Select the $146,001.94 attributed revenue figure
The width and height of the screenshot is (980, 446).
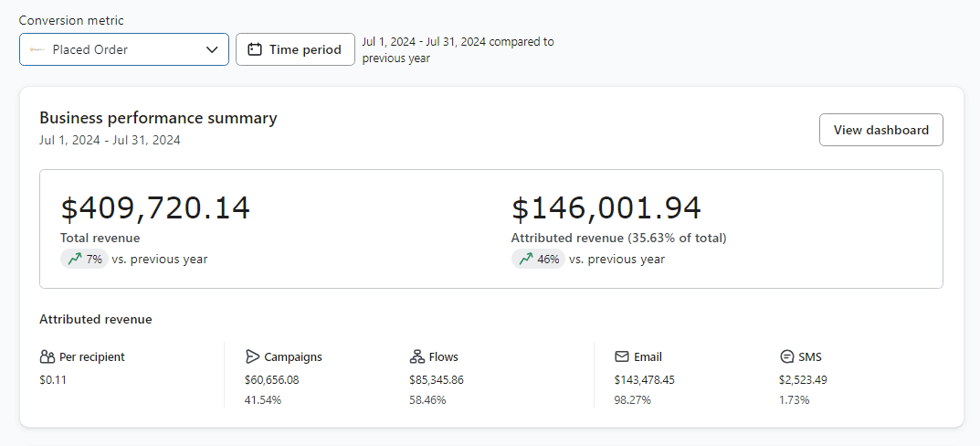tap(606, 208)
